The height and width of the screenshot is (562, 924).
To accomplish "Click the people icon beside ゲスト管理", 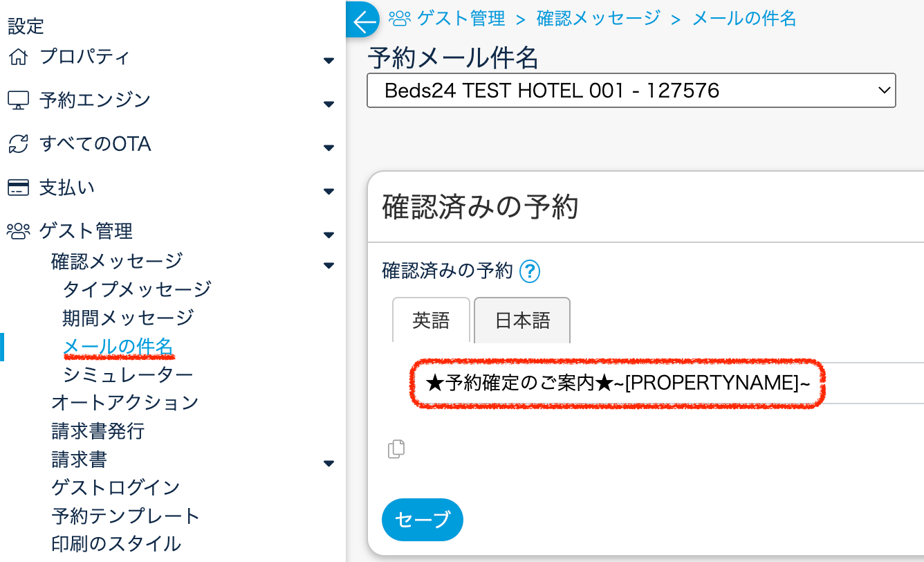I will point(18,230).
